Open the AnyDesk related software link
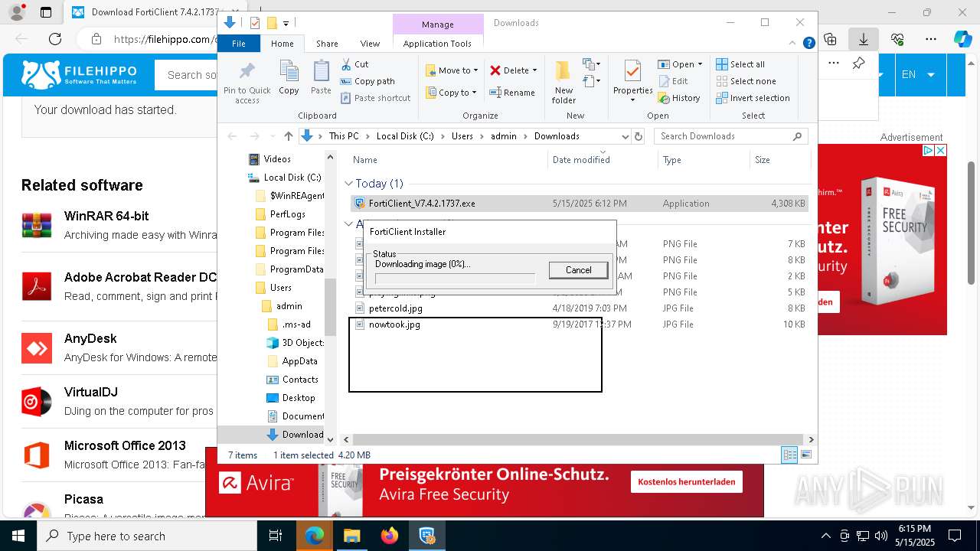The image size is (980, 551). (x=90, y=338)
